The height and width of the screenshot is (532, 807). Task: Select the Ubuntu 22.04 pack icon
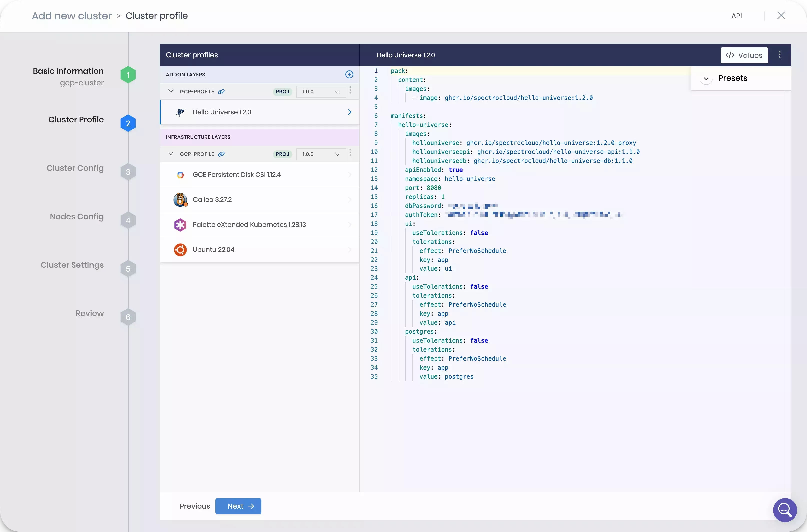181,249
